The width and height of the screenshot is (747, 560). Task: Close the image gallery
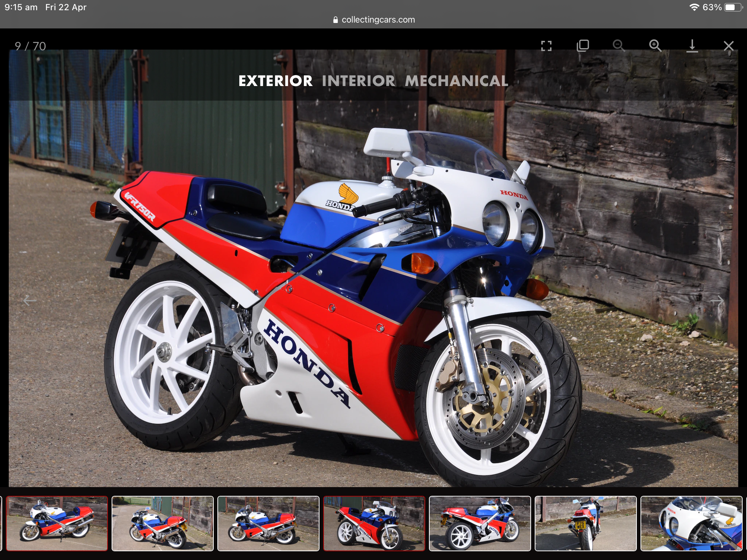(728, 46)
